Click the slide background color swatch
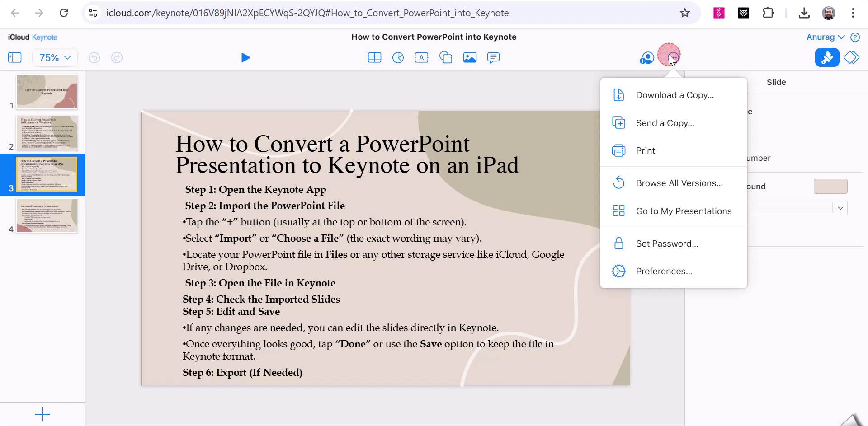Screen dimensions: 868x426 pos(830,186)
